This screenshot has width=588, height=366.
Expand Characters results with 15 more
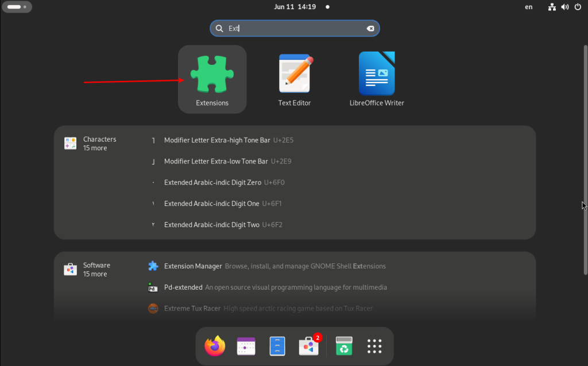click(90, 143)
